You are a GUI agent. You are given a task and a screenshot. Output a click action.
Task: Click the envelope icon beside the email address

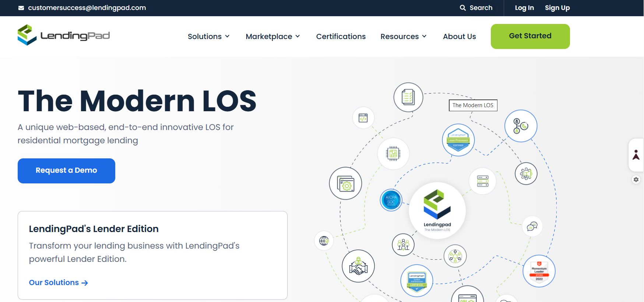pos(21,8)
